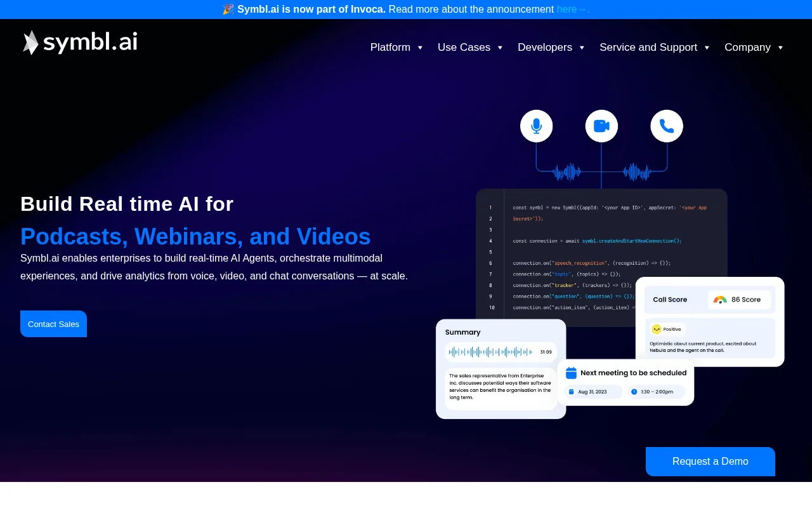The width and height of the screenshot is (812, 508).
Task: Click the code editor illustration
Action: coord(601,257)
